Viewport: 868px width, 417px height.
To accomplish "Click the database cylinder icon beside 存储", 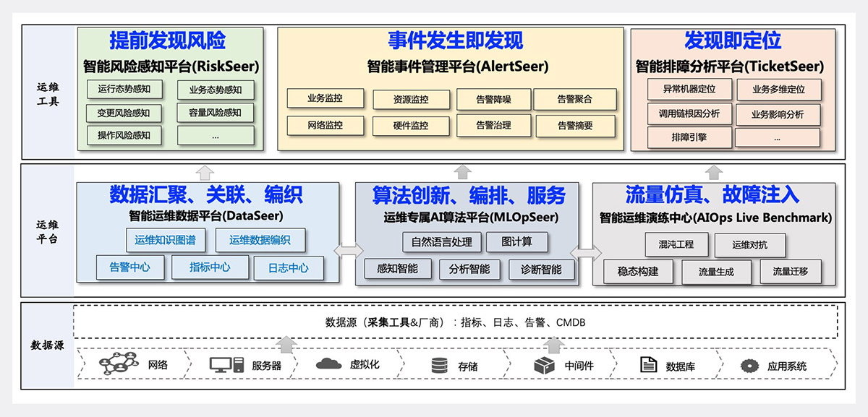I will (438, 366).
